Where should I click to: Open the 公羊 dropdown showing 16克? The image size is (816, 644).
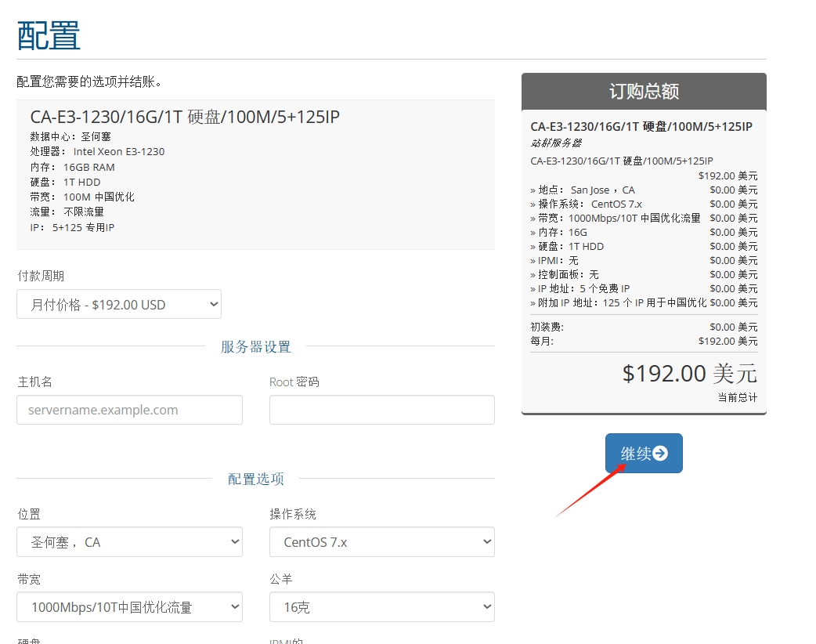(x=381, y=607)
